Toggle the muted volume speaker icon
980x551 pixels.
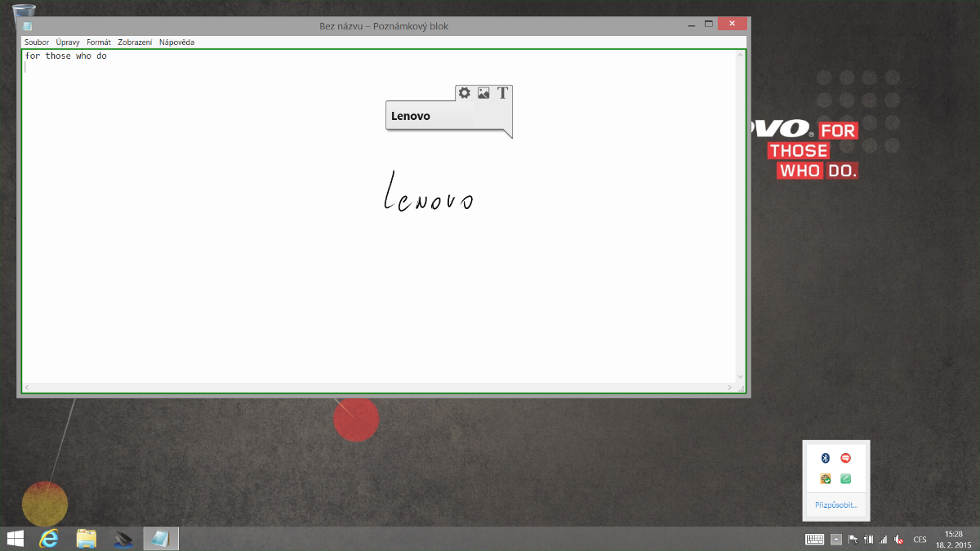(x=898, y=539)
